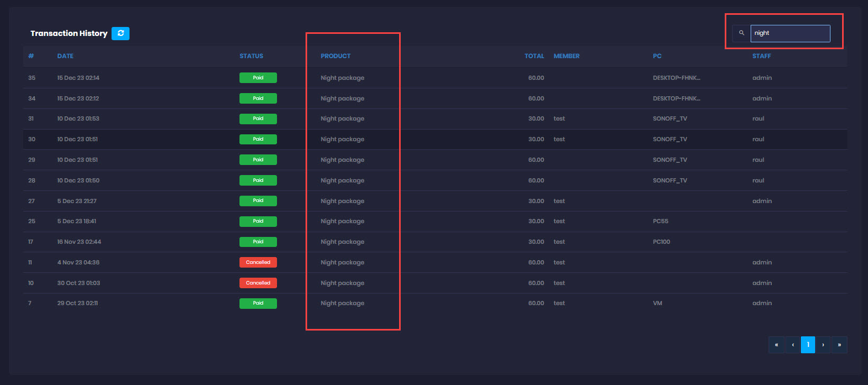Viewport: 868px width, 385px height.
Task: Sort table by the DATE column header
Action: tap(66, 56)
